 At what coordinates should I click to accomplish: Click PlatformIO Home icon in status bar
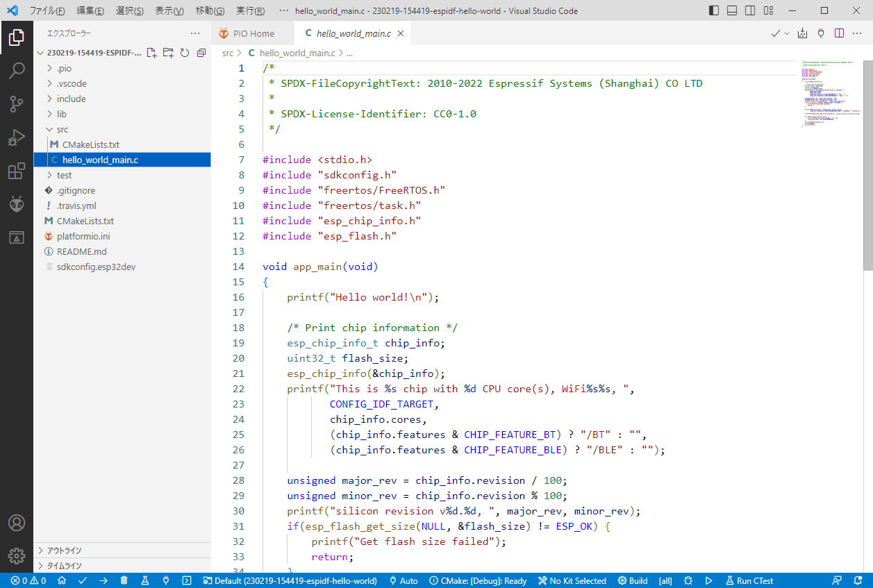(62, 580)
